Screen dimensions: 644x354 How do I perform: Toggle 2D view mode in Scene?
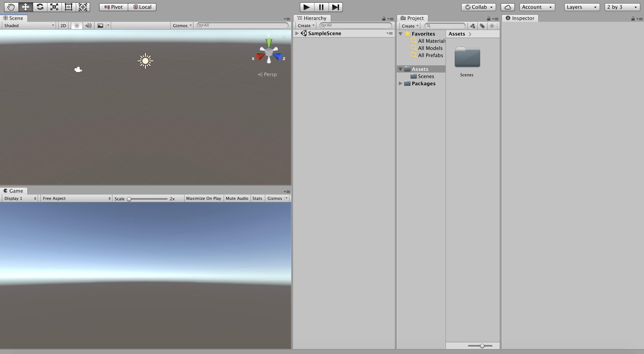63,26
